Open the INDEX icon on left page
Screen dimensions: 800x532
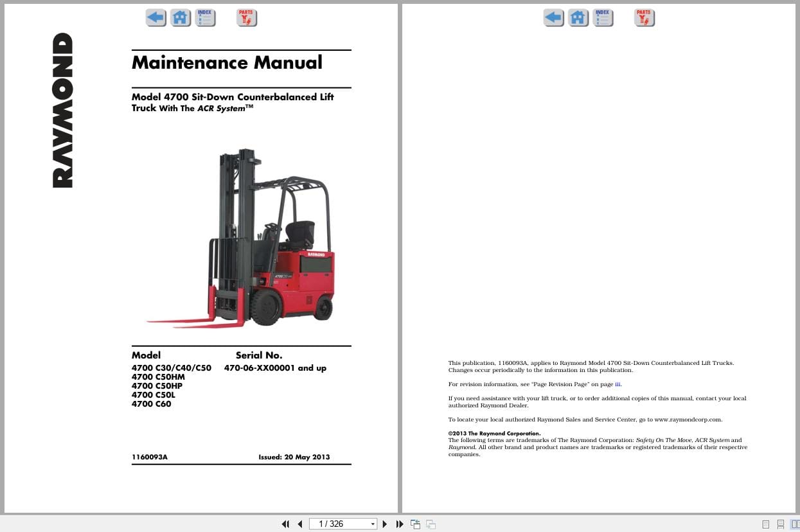[206, 17]
